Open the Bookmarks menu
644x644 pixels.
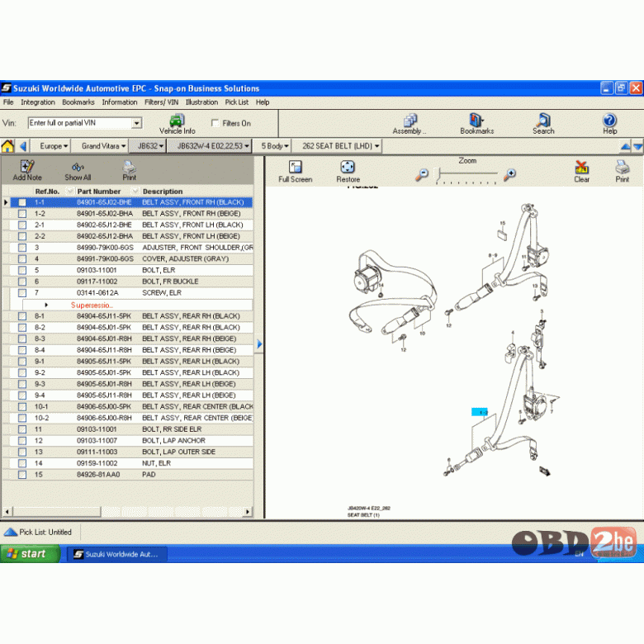78,102
